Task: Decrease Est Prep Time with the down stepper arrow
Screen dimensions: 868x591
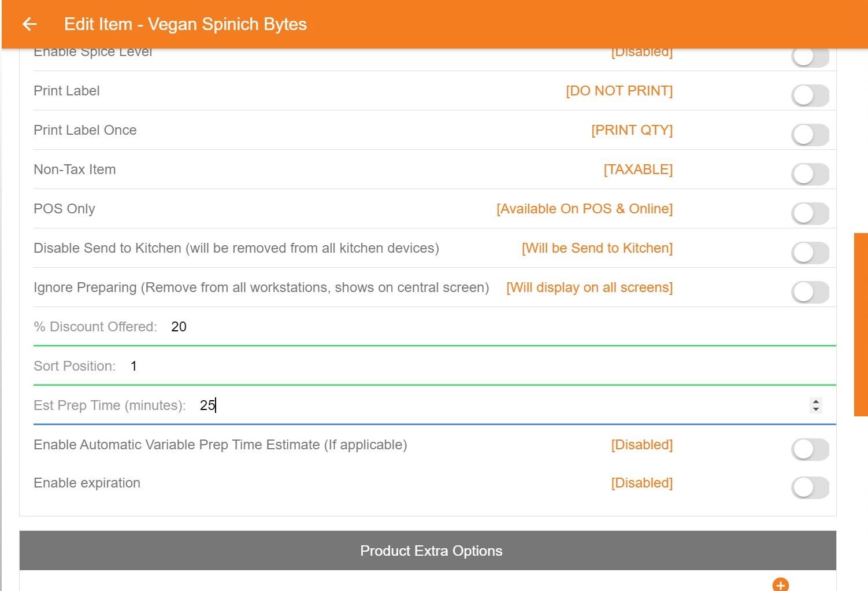Action: coord(816,409)
